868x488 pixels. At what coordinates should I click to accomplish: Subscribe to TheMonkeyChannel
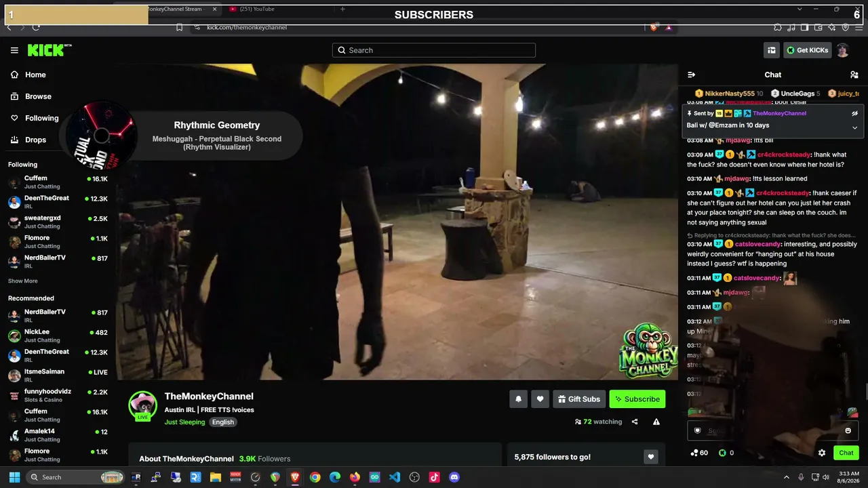pyautogui.click(x=637, y=399)
